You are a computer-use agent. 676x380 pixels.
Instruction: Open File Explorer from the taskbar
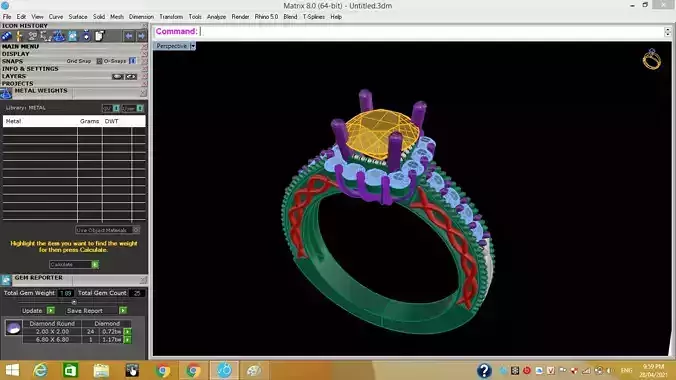point(101,371)
